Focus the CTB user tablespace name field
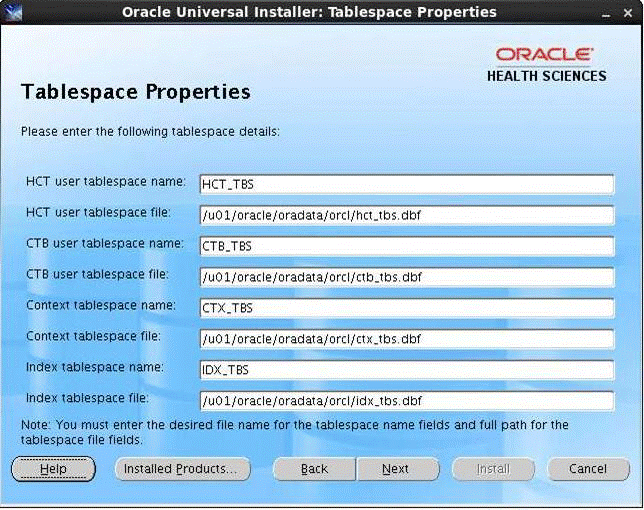The image size is (644, 510). click(407, 246)
